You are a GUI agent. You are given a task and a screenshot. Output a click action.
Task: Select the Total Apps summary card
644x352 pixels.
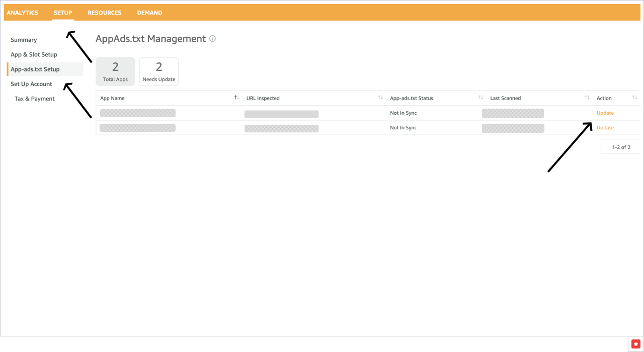point(115,71)
